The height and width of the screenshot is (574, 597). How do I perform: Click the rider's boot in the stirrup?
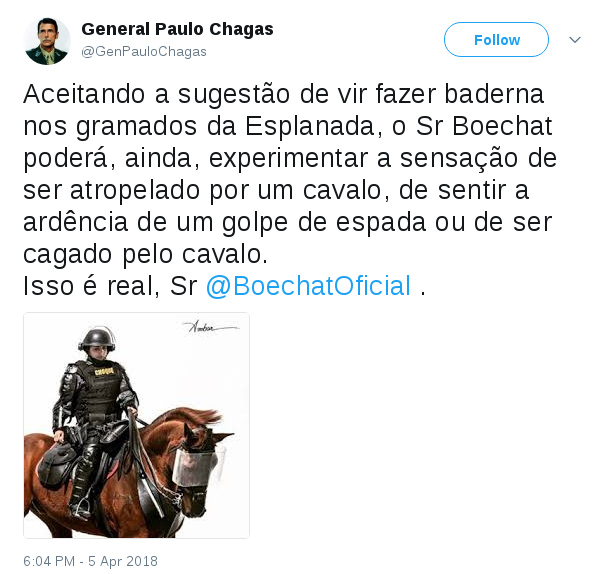click(x=80, y=504)
